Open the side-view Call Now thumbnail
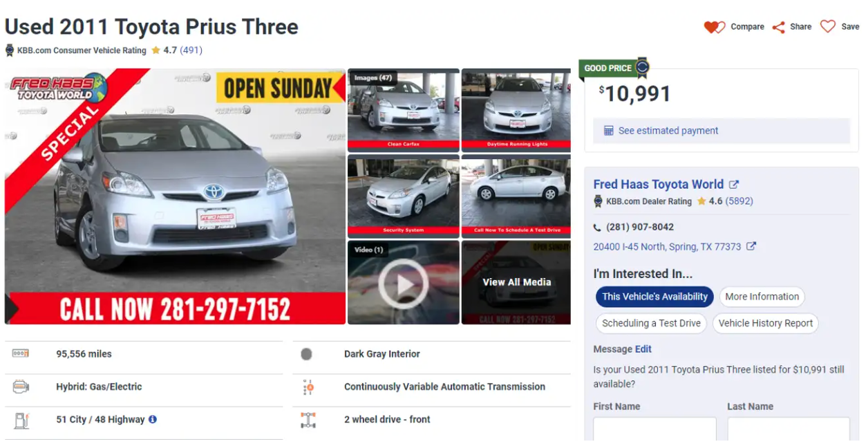Viewport: 868px width, 444px height. click(x=516, y=196)
